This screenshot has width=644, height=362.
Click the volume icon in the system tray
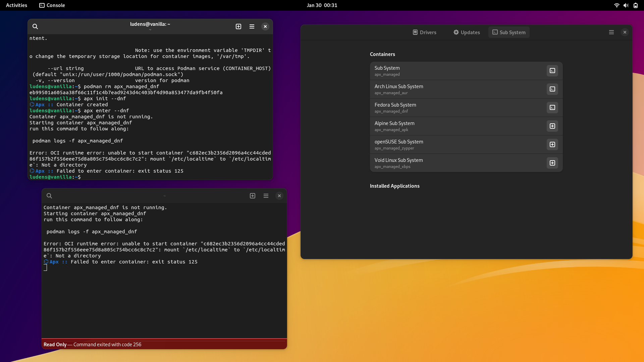pyautogui.click(x=626, y=5)
